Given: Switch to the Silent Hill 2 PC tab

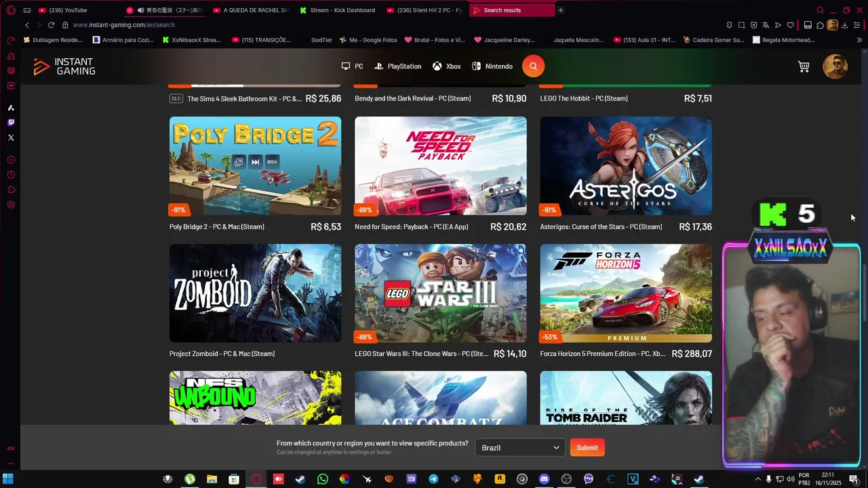Looking at the screenshot, I should [x=425, y=10].
